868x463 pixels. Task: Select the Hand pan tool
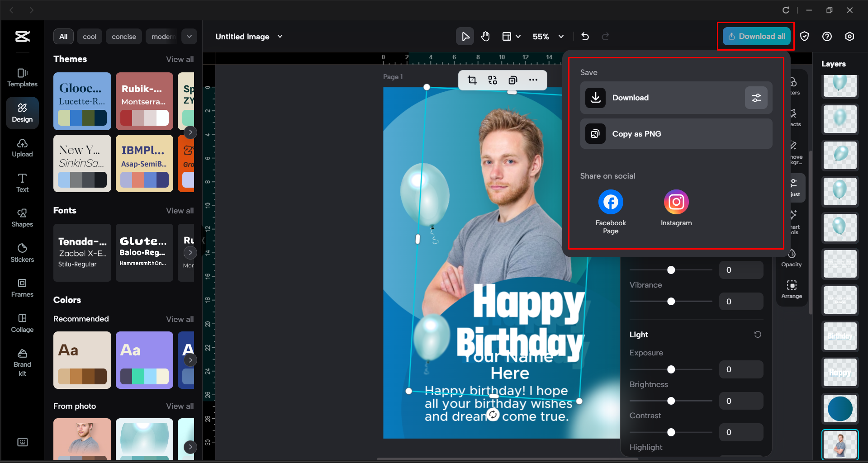click(x=485, y=37)
